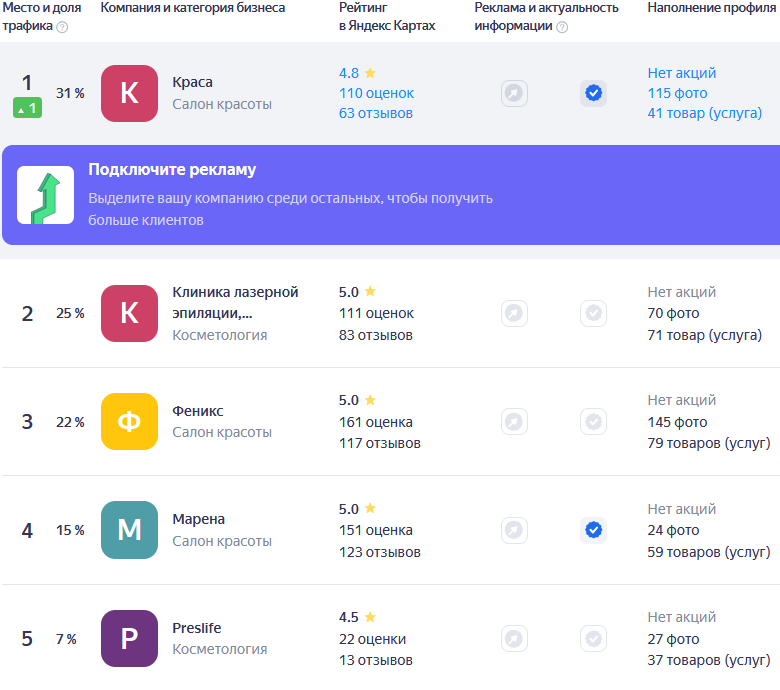Open the 63 отзывов link
Image resolution: width=780 pixels, height=690 pixels.
coord(376,113)
